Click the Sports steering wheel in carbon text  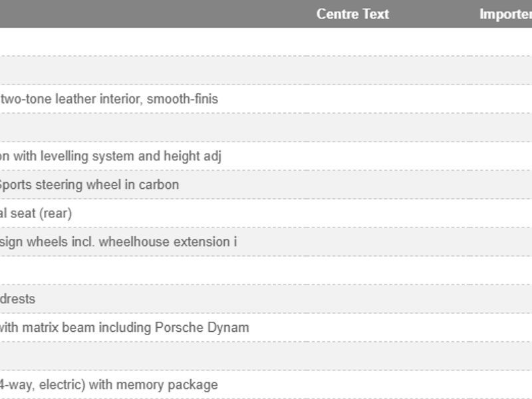pos(89,185)
